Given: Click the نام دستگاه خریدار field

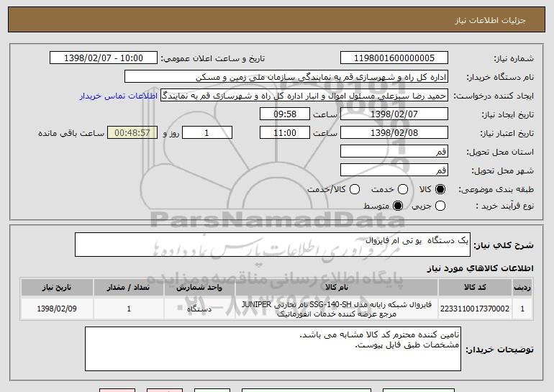Looking at the screenshot, I should [286, 77].
